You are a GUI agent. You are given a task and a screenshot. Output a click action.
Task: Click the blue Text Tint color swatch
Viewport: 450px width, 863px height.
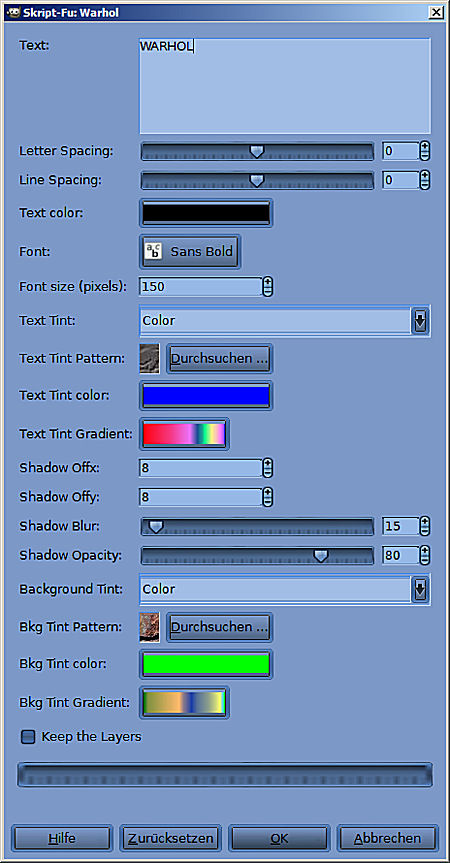(x=206, y=396)
